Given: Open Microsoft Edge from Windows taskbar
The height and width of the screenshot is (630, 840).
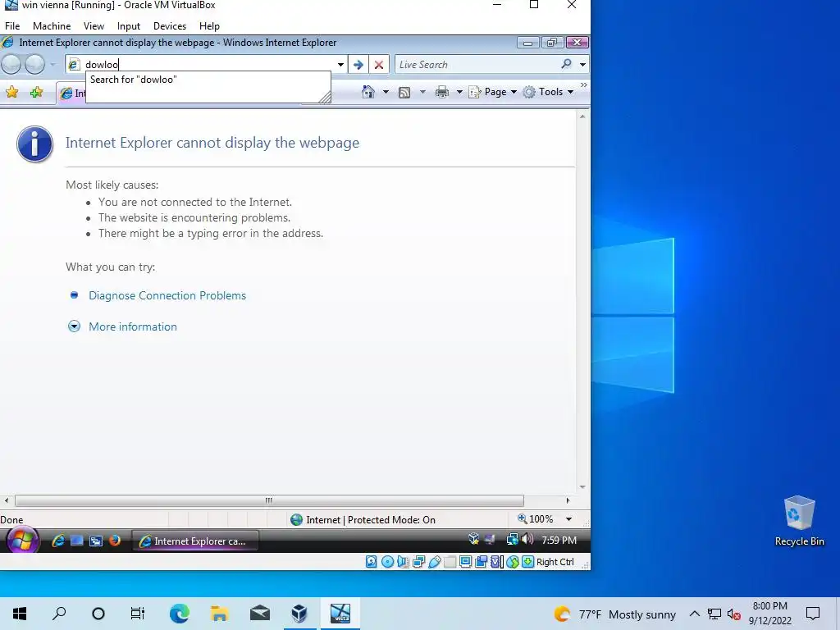Looking at the screenshot, I should tap(180, 614).
